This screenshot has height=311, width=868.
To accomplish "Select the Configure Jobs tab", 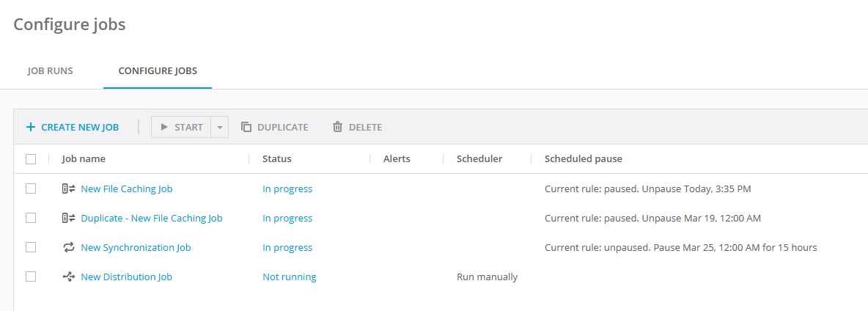I will [x=158, y=71].
